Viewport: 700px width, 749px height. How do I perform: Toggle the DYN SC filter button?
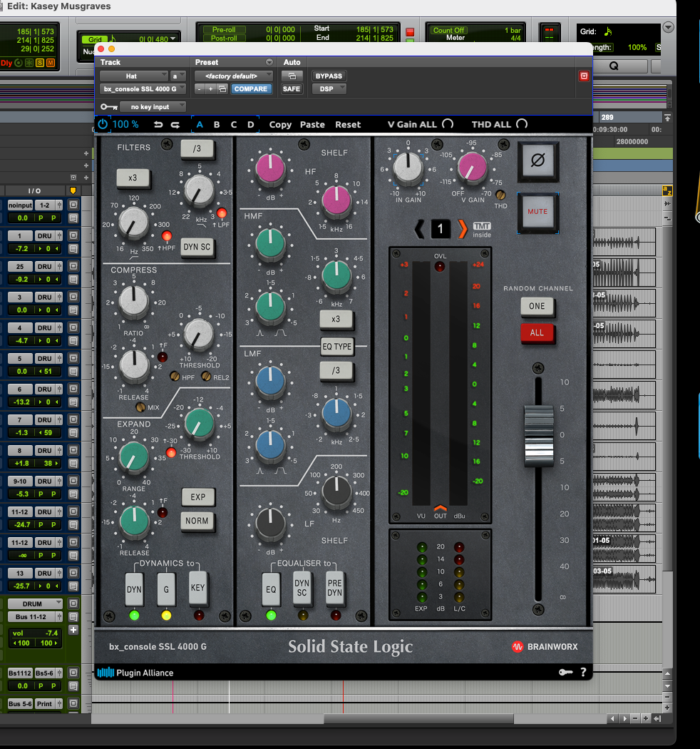(x=197, y=247)
